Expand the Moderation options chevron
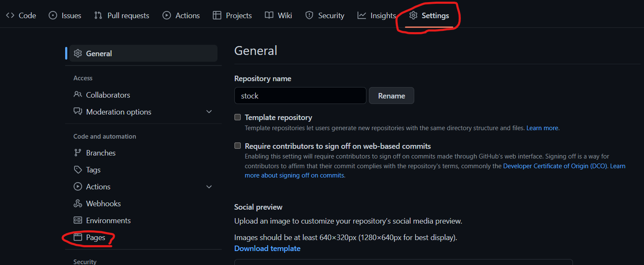This screenshot has width=644, height=265. (209, 112)
